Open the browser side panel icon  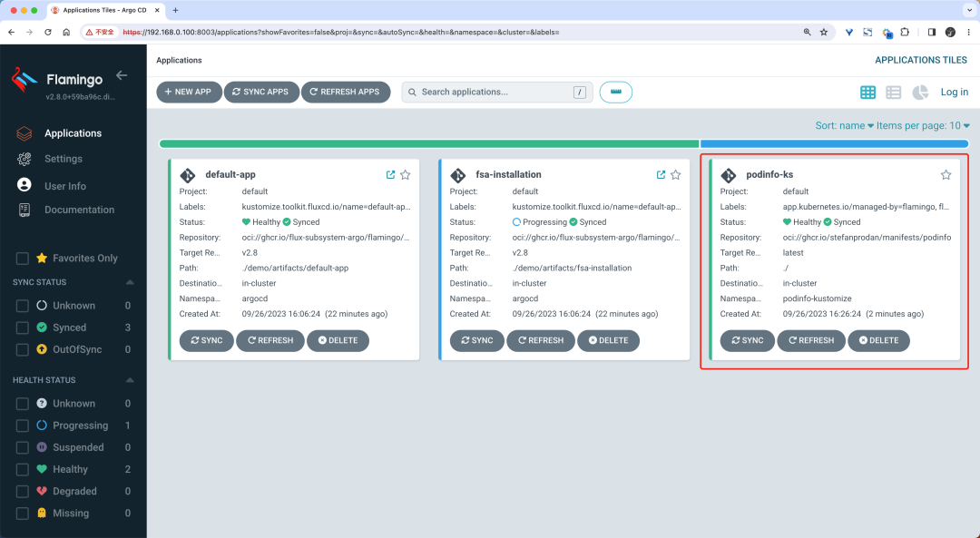click(x=931, y=32)
